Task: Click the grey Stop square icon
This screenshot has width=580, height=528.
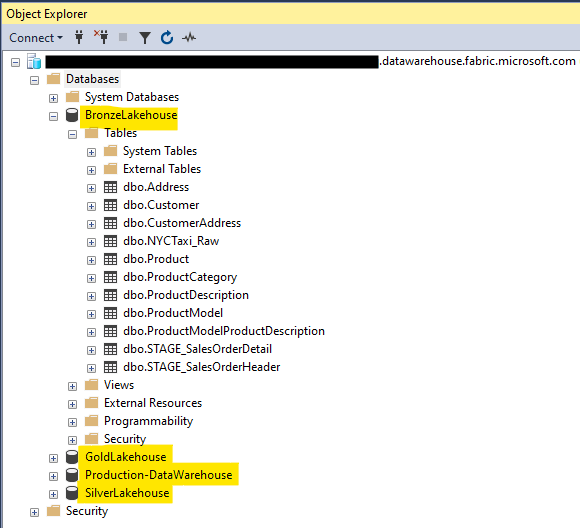Action: (123, 37)
